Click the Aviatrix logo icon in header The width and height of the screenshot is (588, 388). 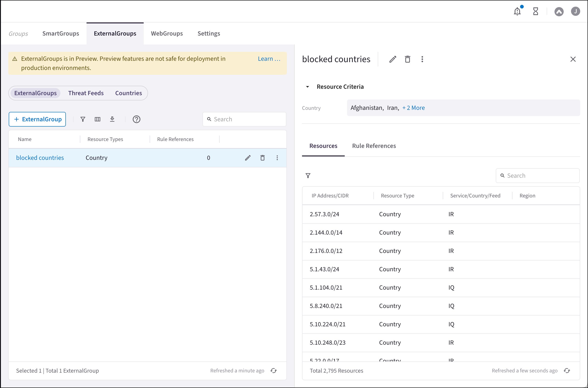point(559,11)
